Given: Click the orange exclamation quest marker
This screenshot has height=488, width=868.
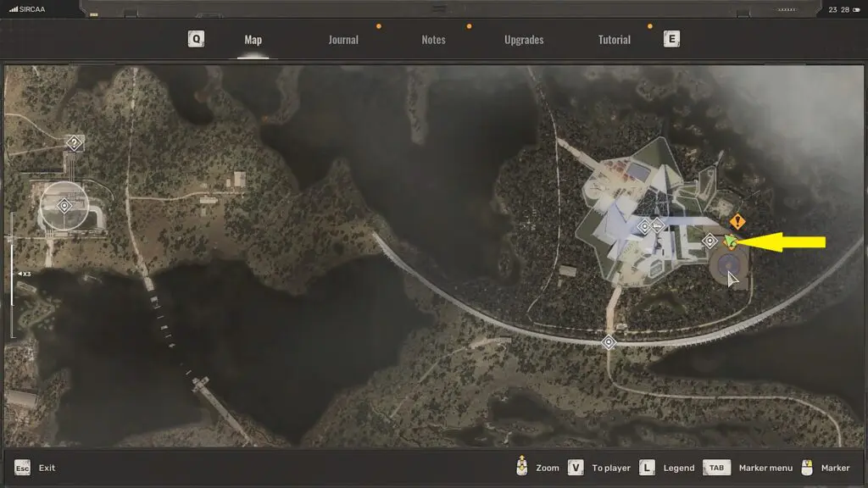Looking at the screenshot, I should 737,222.
